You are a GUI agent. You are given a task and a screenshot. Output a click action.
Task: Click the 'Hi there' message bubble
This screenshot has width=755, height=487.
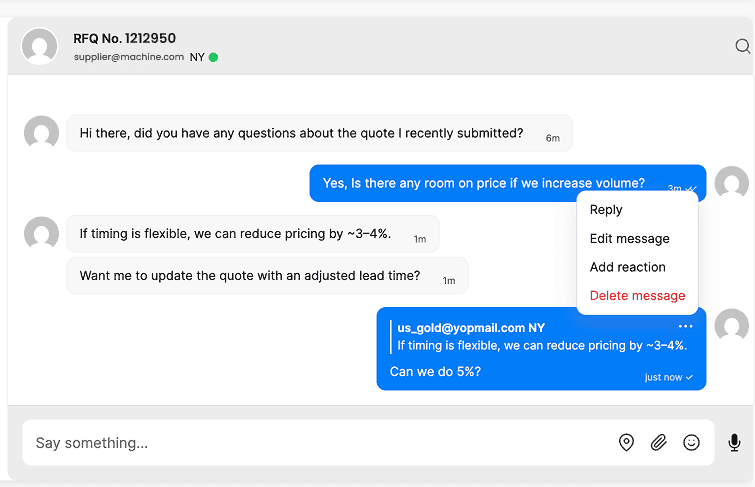[319, 133]
